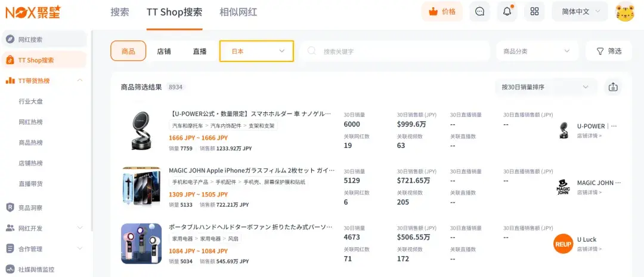Open the portable turbo fan thumbnail
644x277 pixels.
[x=141, y=244]
